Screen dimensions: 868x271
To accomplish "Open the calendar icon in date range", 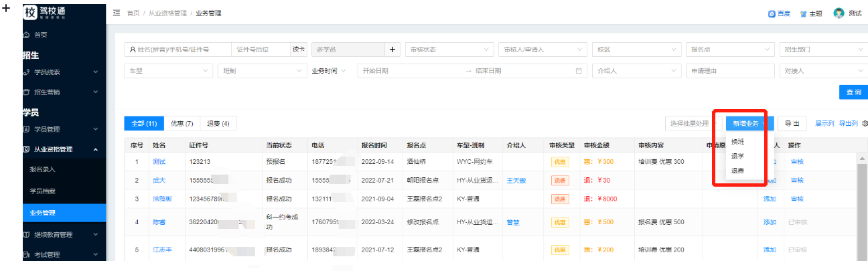I will point(579,71).
